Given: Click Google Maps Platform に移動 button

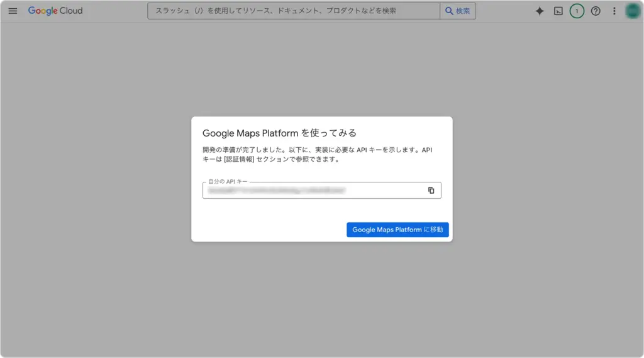Looking at the screenshot, I should [x=397, y=230].
